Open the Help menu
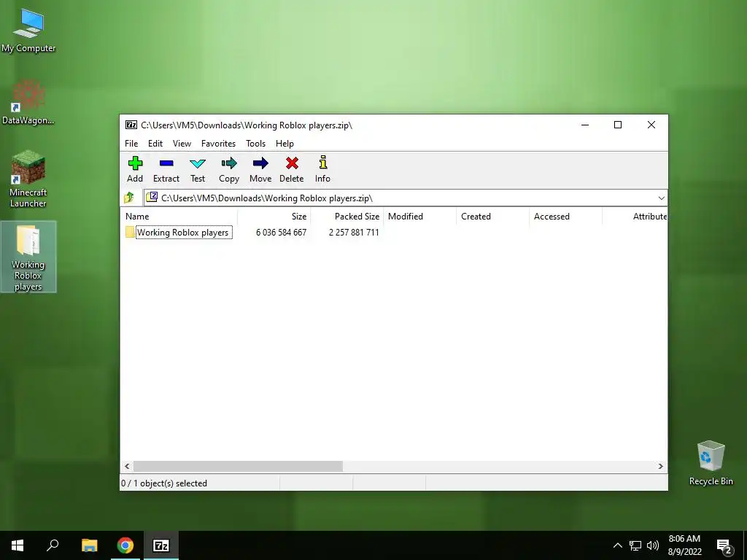This screenshot has height=560, width=747. 285,144
